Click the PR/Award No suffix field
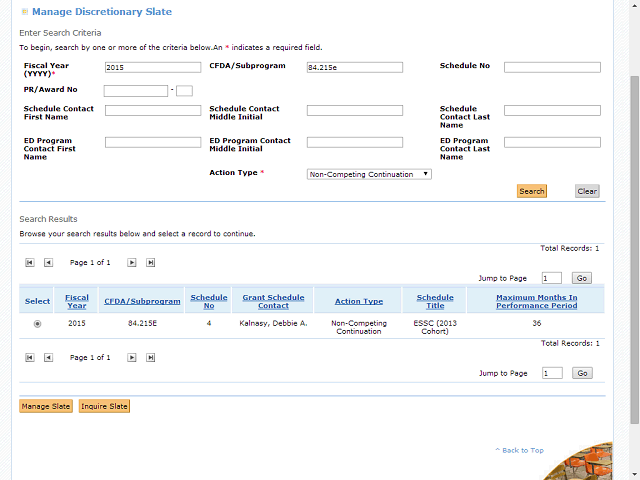This screenshot has height=480, width=640. click(184, 91)
